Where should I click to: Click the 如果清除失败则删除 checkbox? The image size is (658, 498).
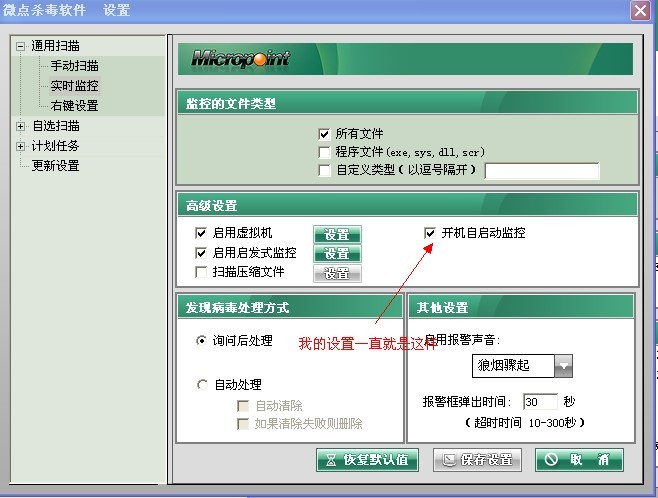pos(243,424)
